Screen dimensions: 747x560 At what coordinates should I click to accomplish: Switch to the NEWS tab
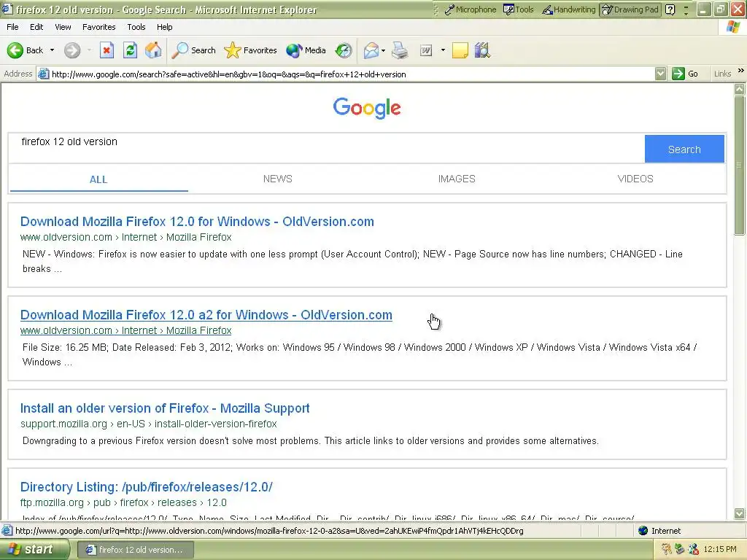tap(278, 179)
